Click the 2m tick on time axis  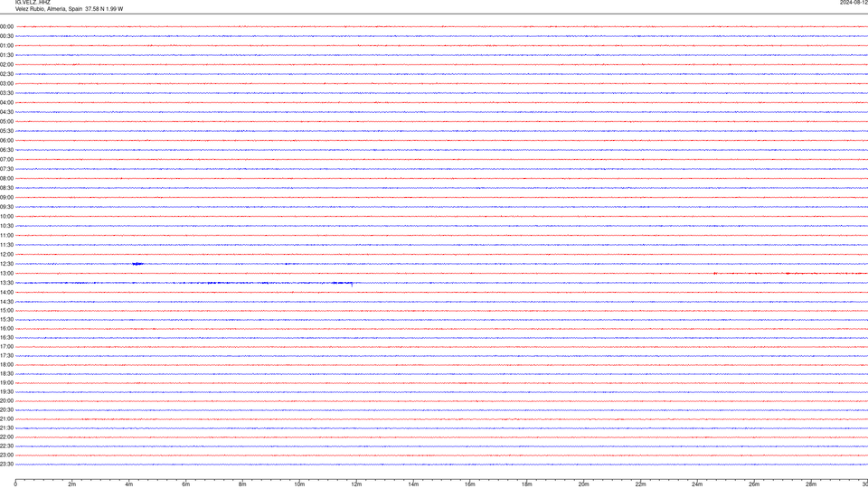(72, 484)
